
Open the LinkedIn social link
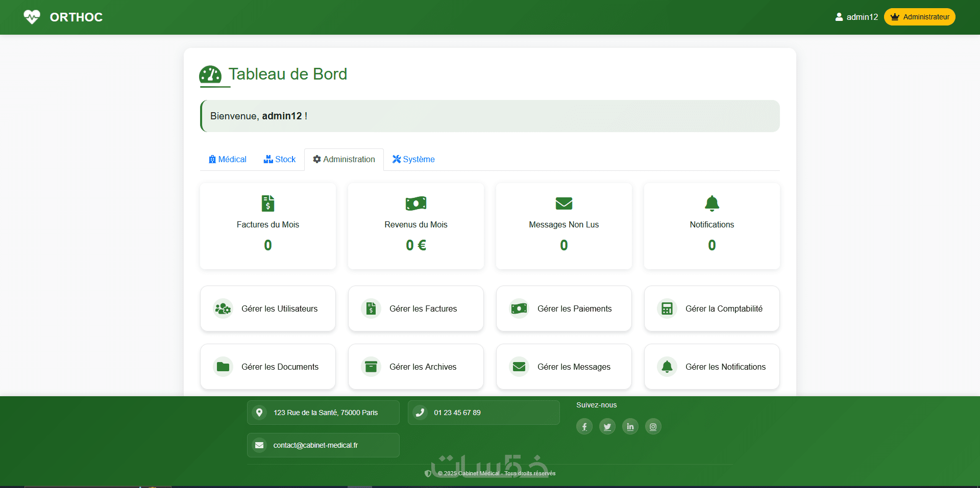tap(630, 426)
